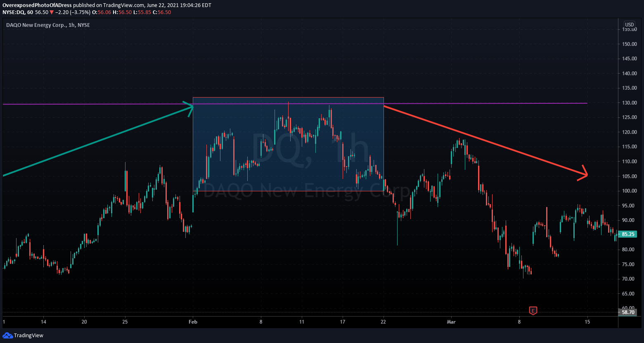The image size is (644, 343).
Task: Click the TradingView logo at the bottom
Action: coord(23,336)
